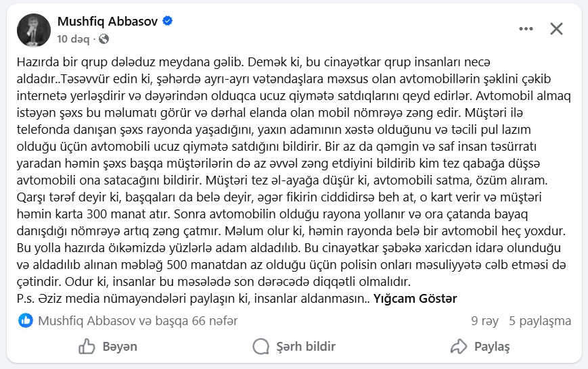Screen dimensions: 588x369
Task: Click the 'Paylaş' share button
Action: tap(480, 347)
